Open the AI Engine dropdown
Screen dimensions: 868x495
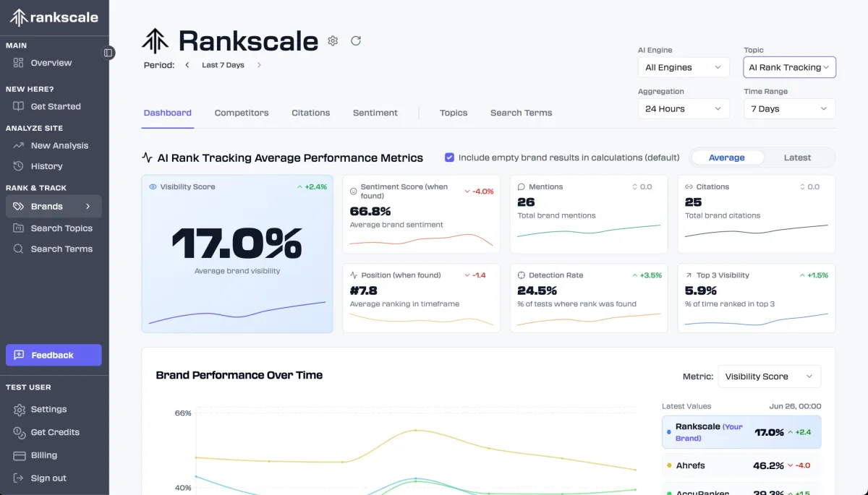683,67
